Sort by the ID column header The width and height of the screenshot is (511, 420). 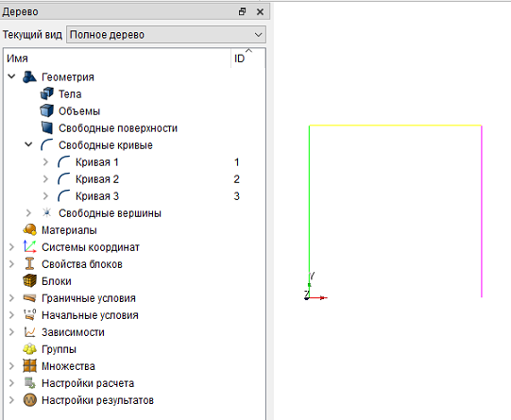[239, 59]
